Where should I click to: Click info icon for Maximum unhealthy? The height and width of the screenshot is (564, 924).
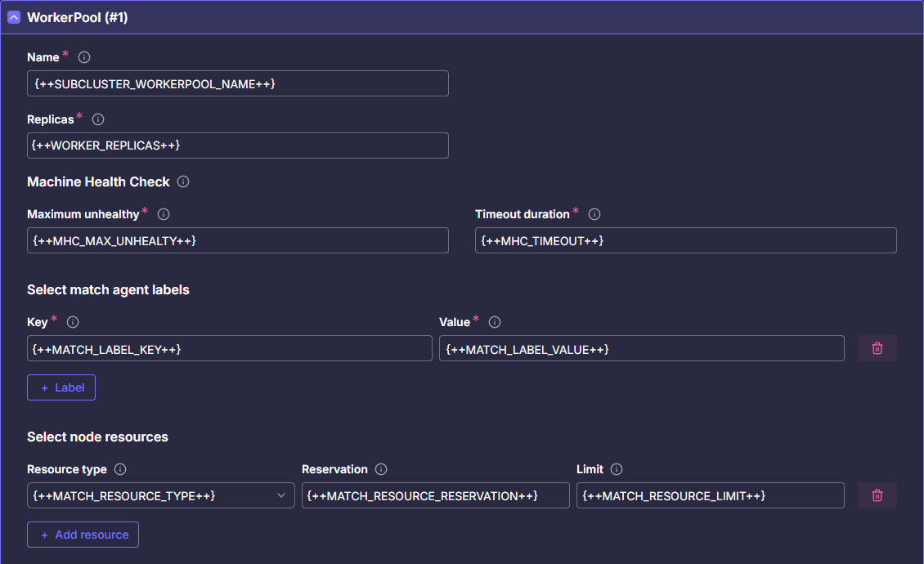click(164, 214)
